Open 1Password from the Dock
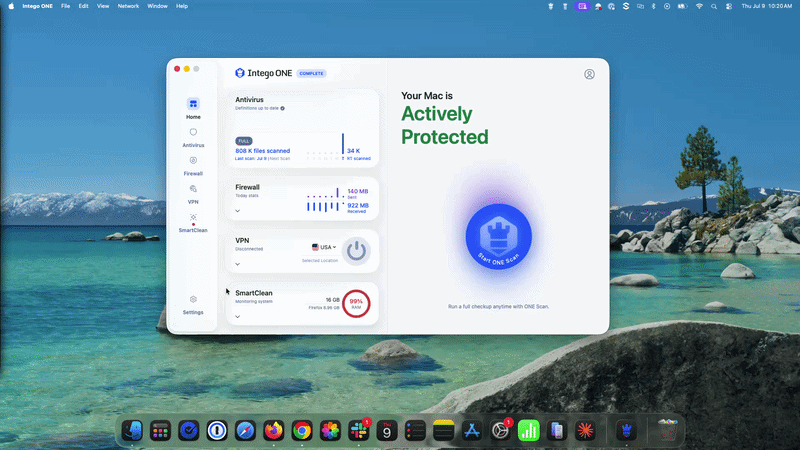 217,431
